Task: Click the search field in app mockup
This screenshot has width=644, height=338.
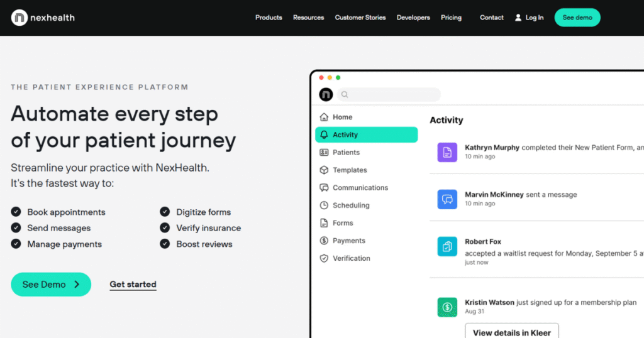Action: pos(389,95)
